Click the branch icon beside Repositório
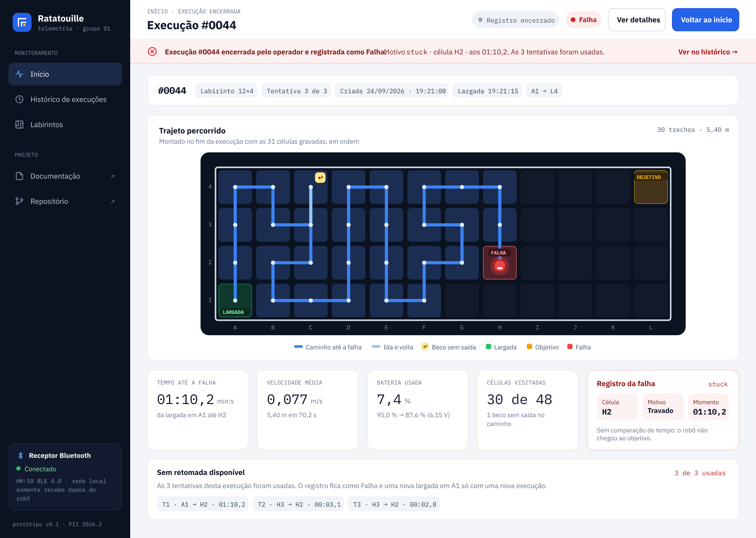Image resolution: width=756 pixels, height=538 pixels. pyautogui.click(x=19, y=201)
